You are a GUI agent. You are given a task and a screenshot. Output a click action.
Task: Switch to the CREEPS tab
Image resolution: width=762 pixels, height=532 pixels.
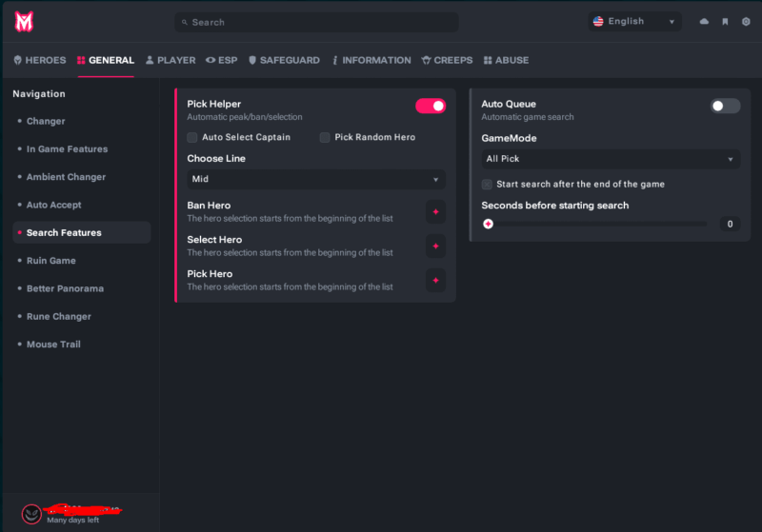point(447,60)
